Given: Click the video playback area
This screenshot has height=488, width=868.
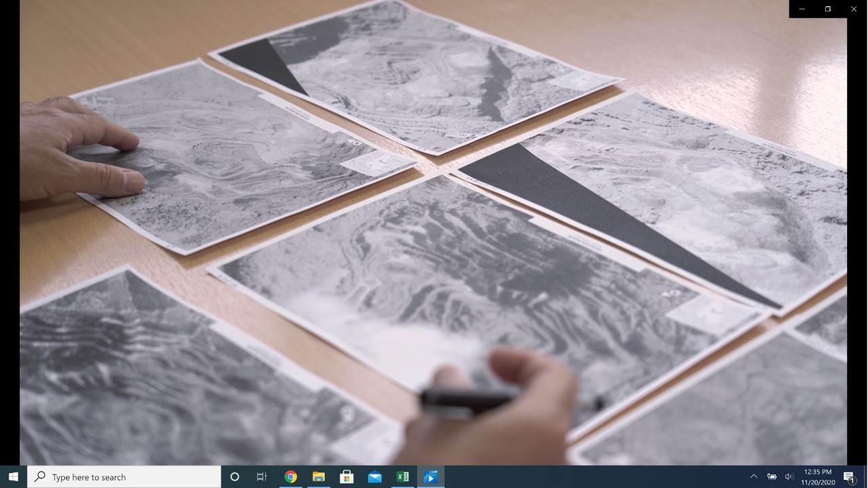Looking at the screenshot, I should 433,233.
